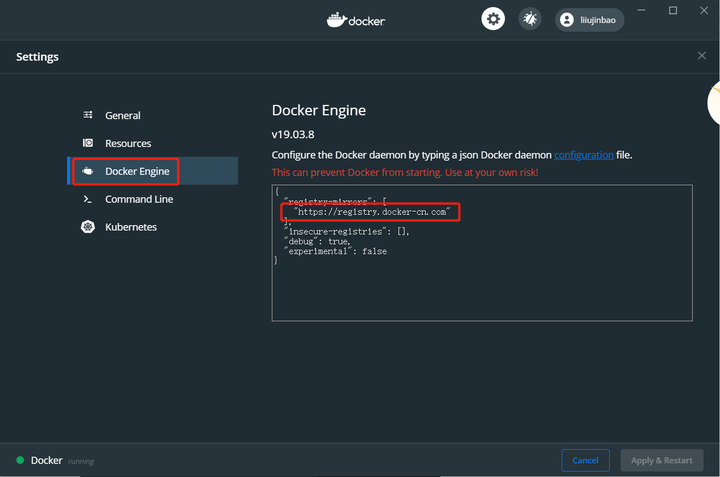Click the v19.03.8 version text
This screenshot has width=720, height=477.
click(293, 135)
